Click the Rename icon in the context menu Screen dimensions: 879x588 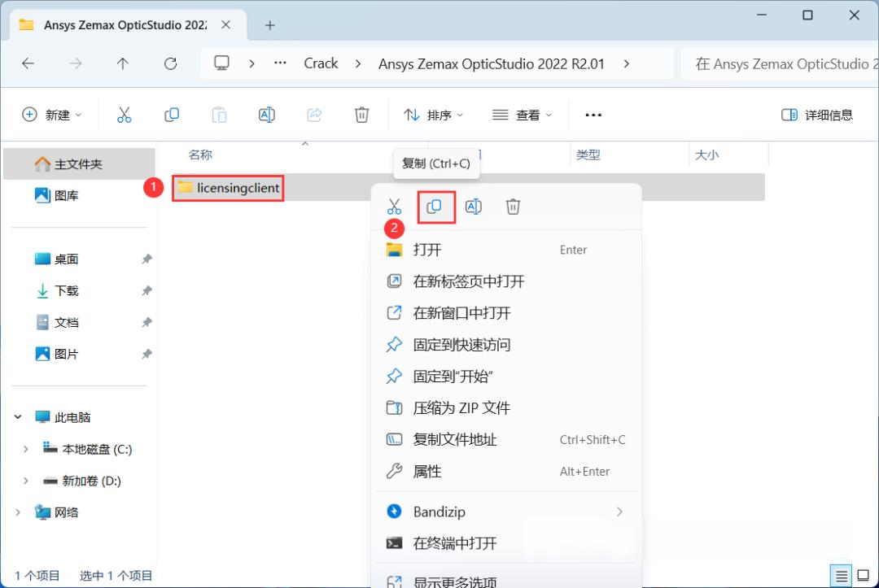474,207
